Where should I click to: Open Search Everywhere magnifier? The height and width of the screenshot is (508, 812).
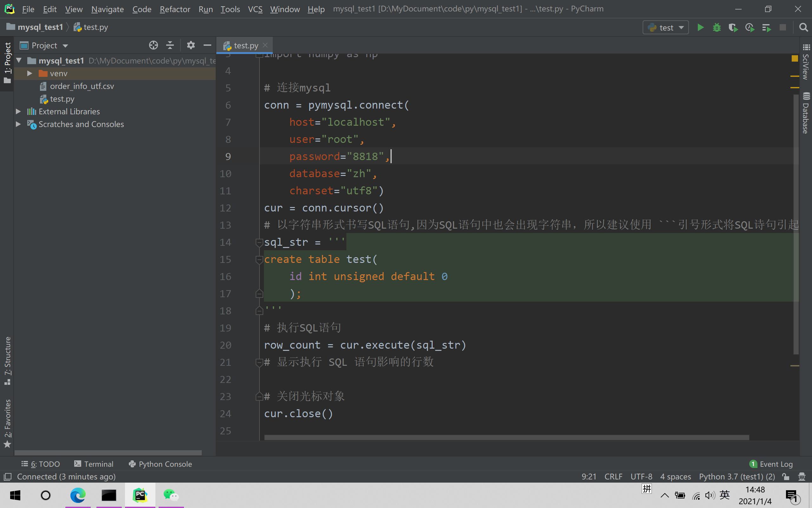point(803,28)
